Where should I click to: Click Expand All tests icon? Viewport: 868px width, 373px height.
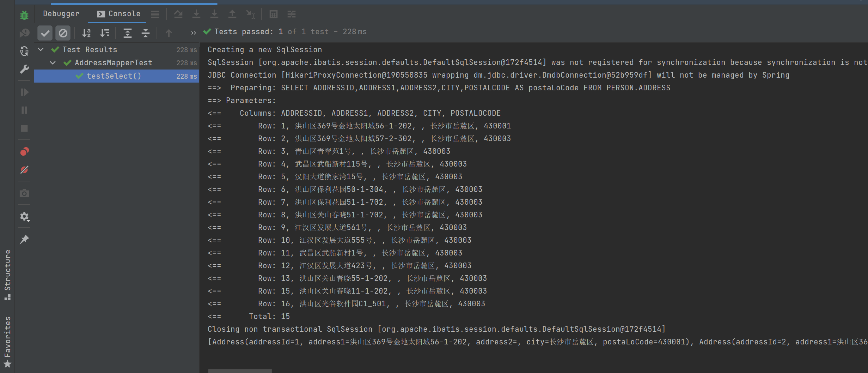[x=127, y=33]
